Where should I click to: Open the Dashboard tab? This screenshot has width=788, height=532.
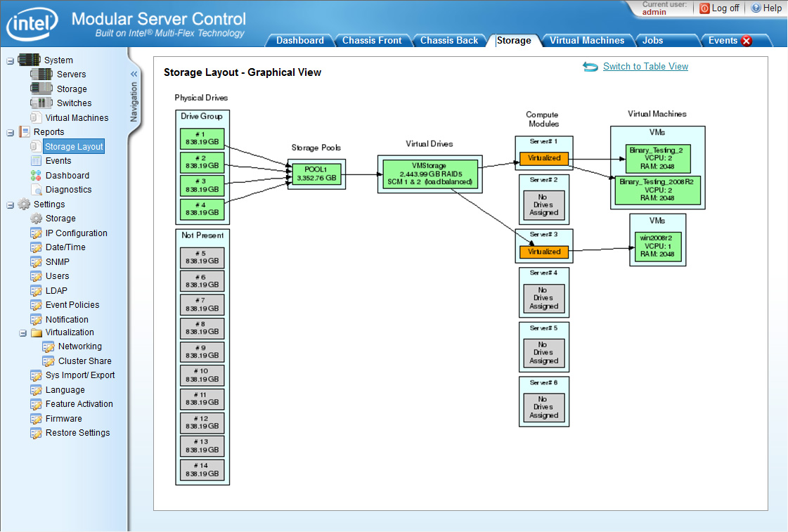point(300,40)
